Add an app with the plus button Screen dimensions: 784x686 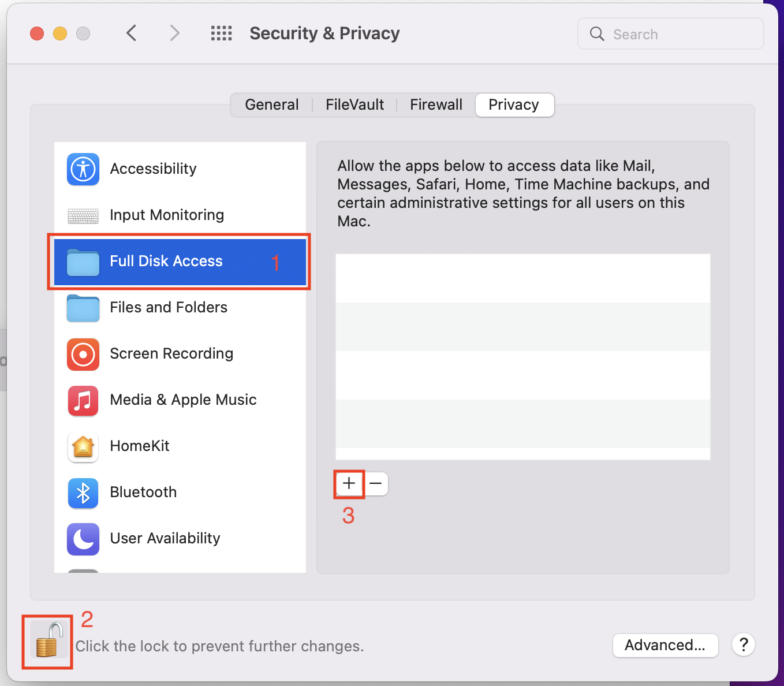tap(349, 484)
